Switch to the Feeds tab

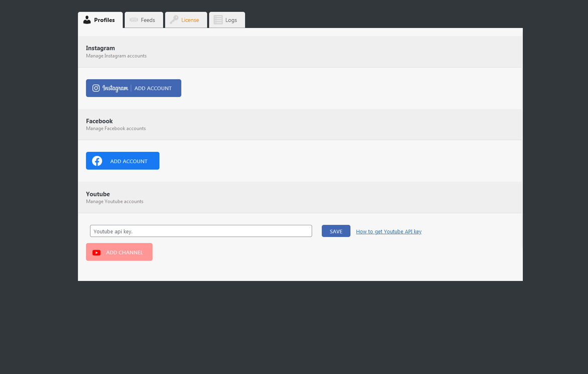(144, 20)
